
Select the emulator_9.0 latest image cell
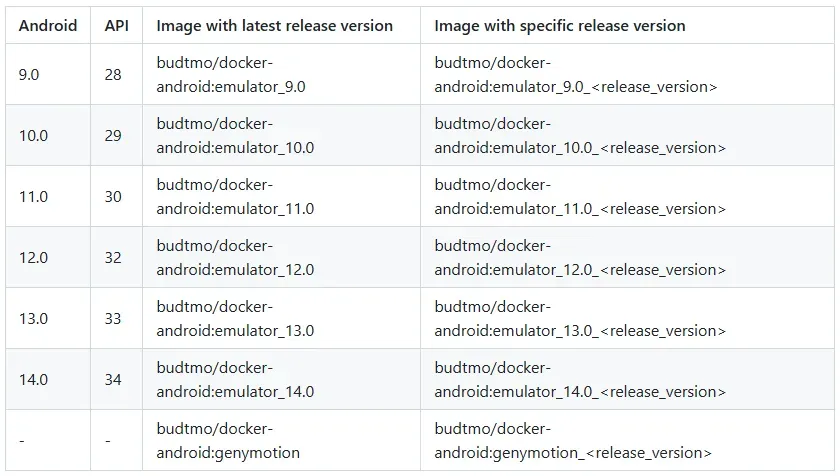[x=231, y=75]
